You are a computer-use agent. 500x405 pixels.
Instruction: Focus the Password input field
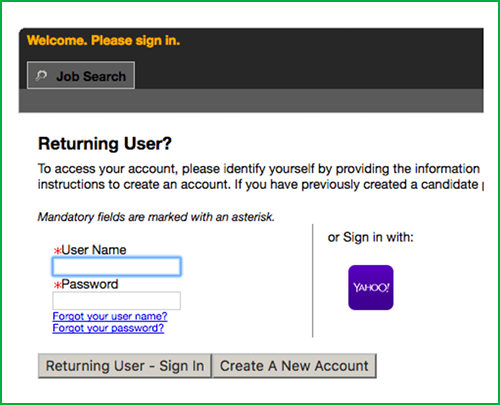(x=117, y=301)
